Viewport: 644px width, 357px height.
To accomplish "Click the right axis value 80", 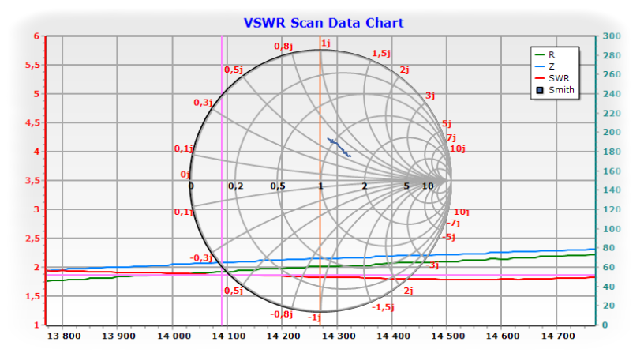I will 608,248.
